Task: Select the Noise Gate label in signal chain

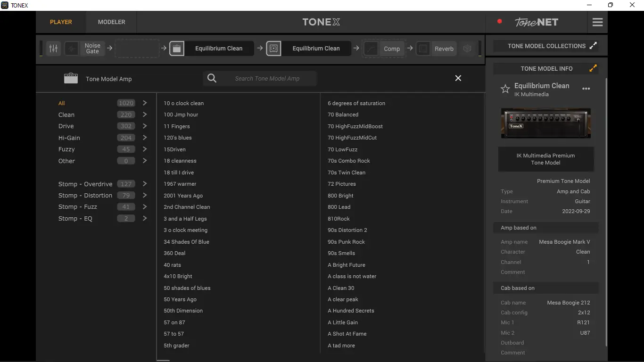Action: pyautogui.click(x=92, y=48)
